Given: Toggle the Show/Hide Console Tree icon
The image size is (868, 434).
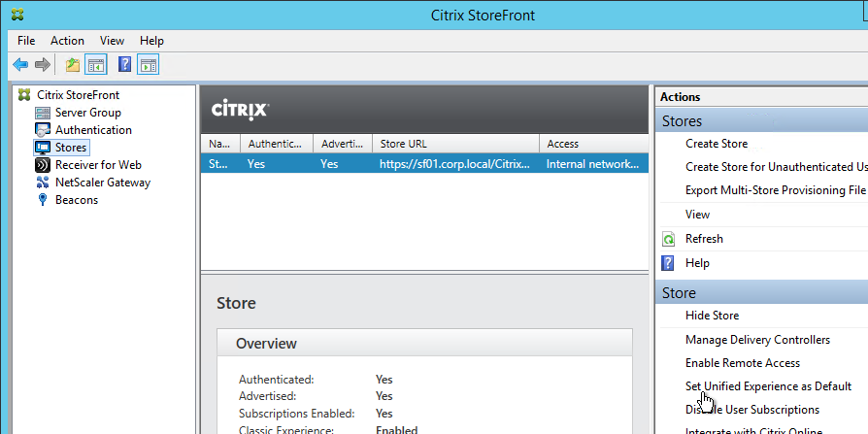Looking at the screenshot, I should pos(96,65).
